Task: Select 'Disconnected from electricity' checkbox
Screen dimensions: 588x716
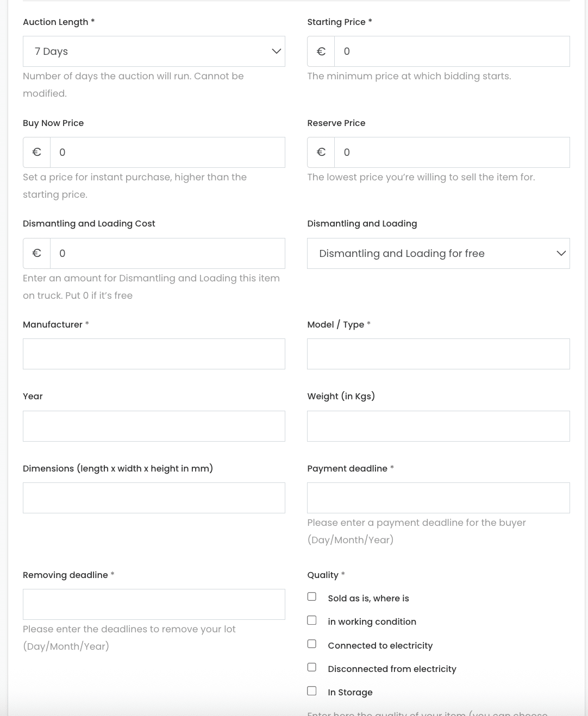Action: tap(312, 667)
